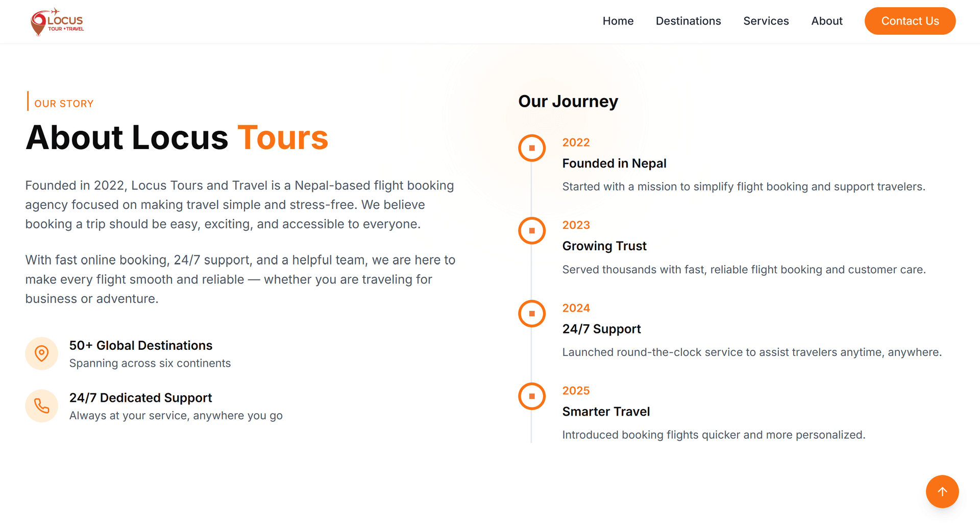Click the 2022 timeline marker circle
This screenshot has width=980, height=526.
(531, 148)
